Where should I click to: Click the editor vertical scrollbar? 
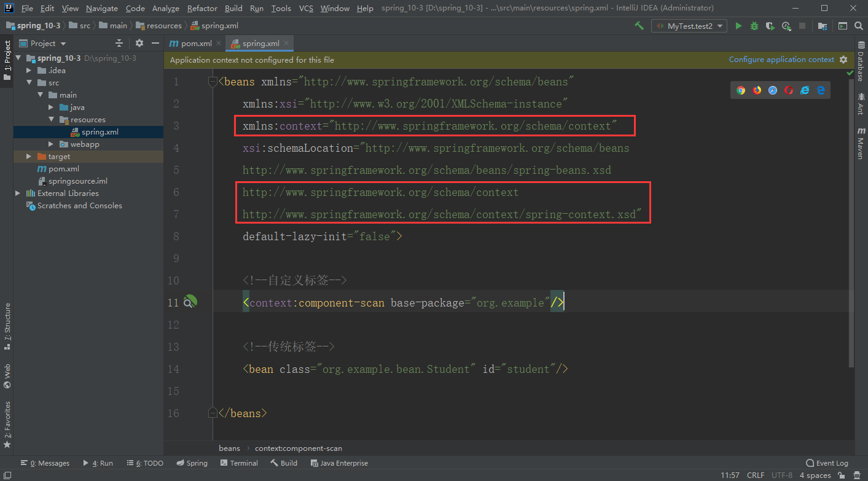[x=851, y=224]
